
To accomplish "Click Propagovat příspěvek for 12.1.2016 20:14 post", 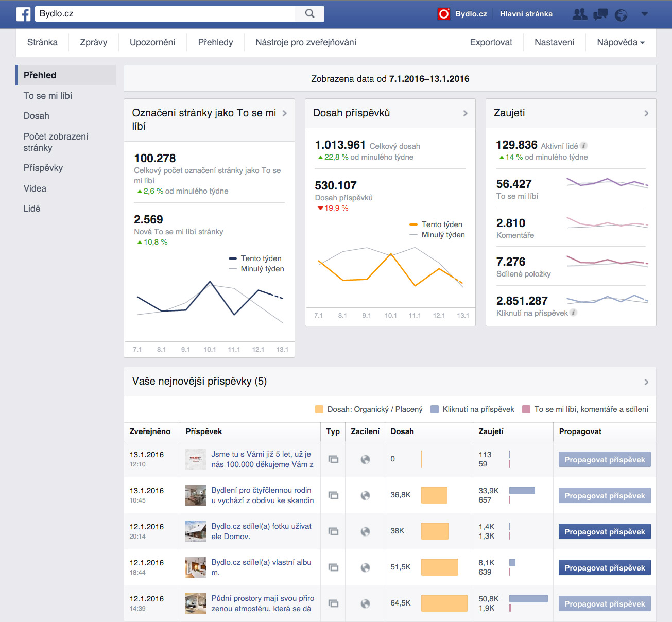I will (x=605, y=532).
